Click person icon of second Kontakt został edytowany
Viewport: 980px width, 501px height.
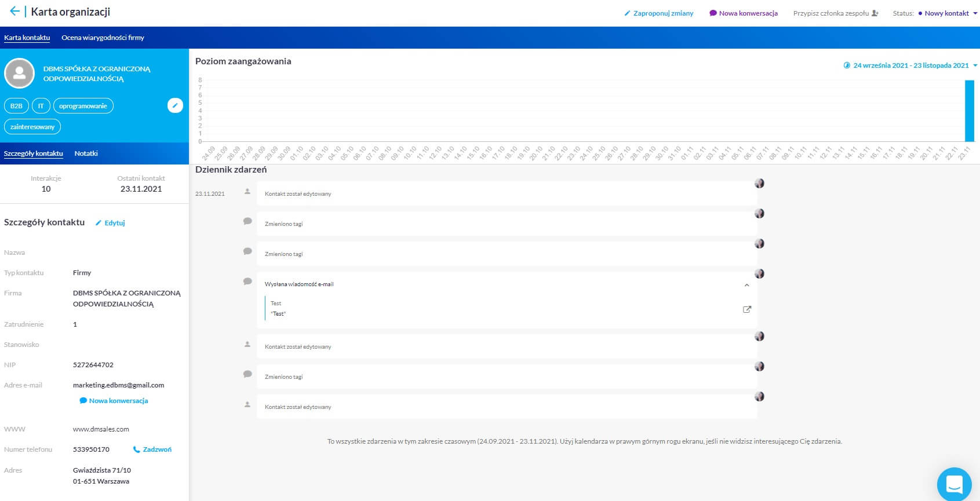(247, 344)
